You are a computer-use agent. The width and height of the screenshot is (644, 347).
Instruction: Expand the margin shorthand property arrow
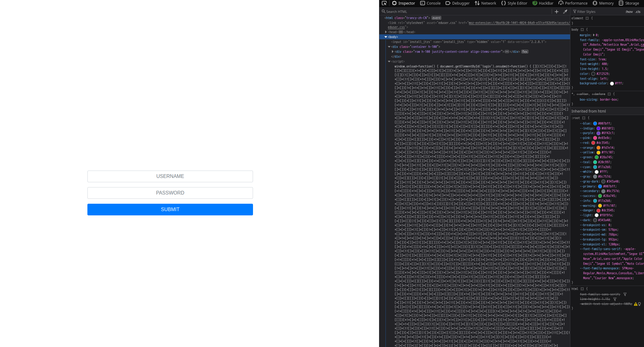(594, 35)
